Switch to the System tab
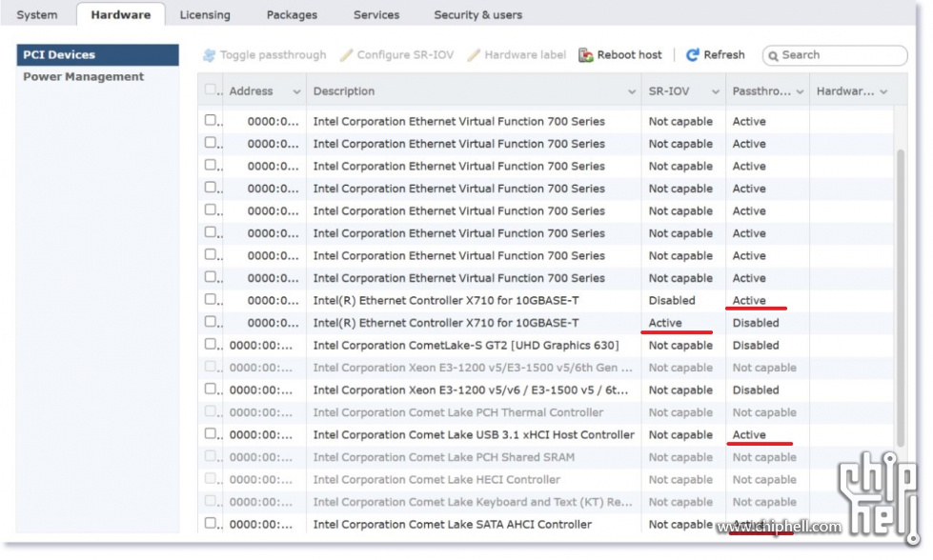 (37, 15)
